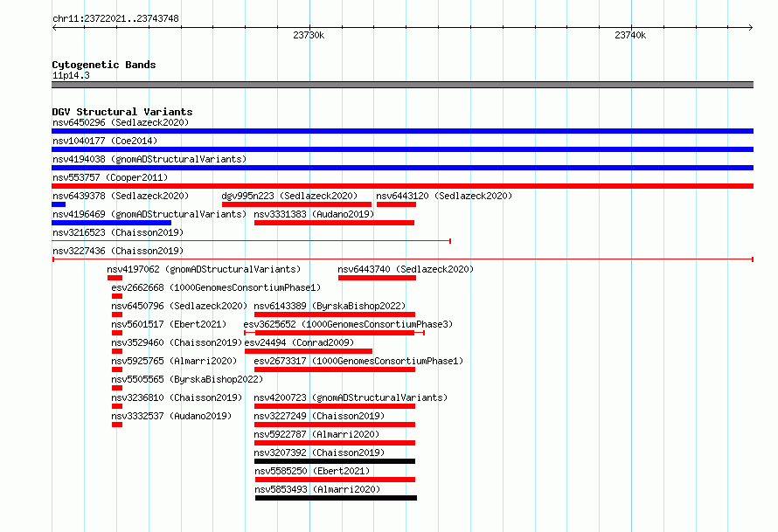The width and height of the screenshot is (778, 532).
Task: Click the DGV Structural Variants track title
Action: pos(122,112)
